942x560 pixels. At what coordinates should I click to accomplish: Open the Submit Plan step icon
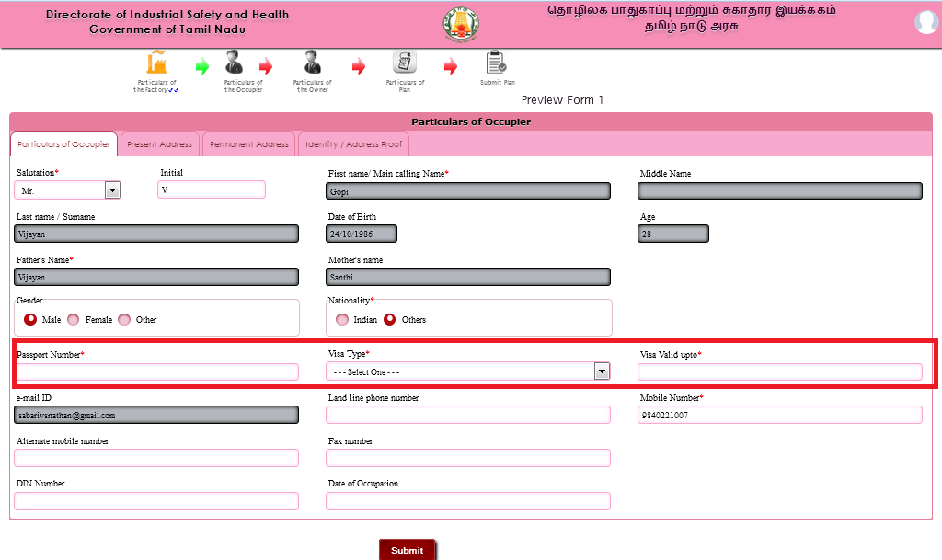tap(496, 63)
